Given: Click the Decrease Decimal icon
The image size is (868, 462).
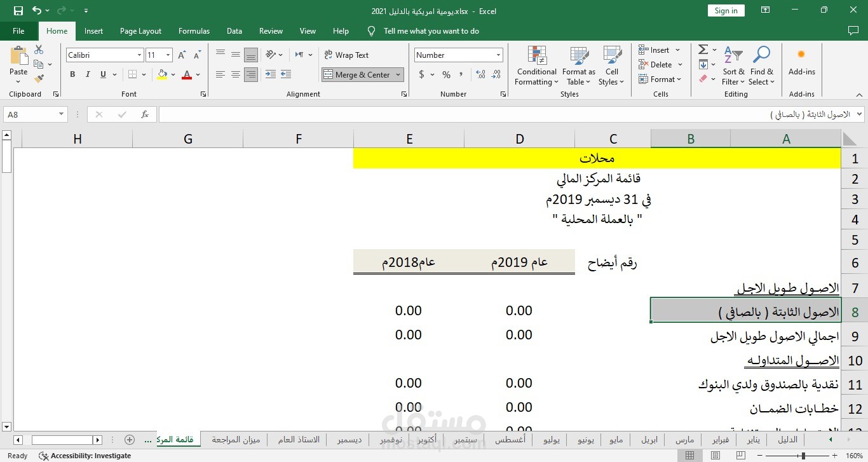Looking at the screenshot, I should tap(495, 74).
